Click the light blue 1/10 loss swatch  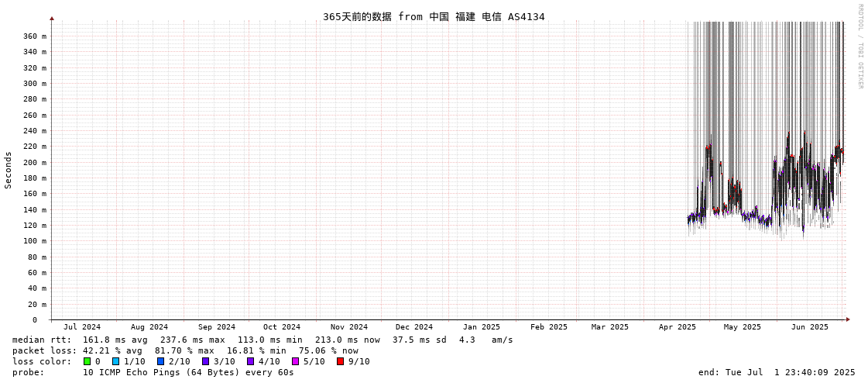pyautogui.click(x=115, y=361)
